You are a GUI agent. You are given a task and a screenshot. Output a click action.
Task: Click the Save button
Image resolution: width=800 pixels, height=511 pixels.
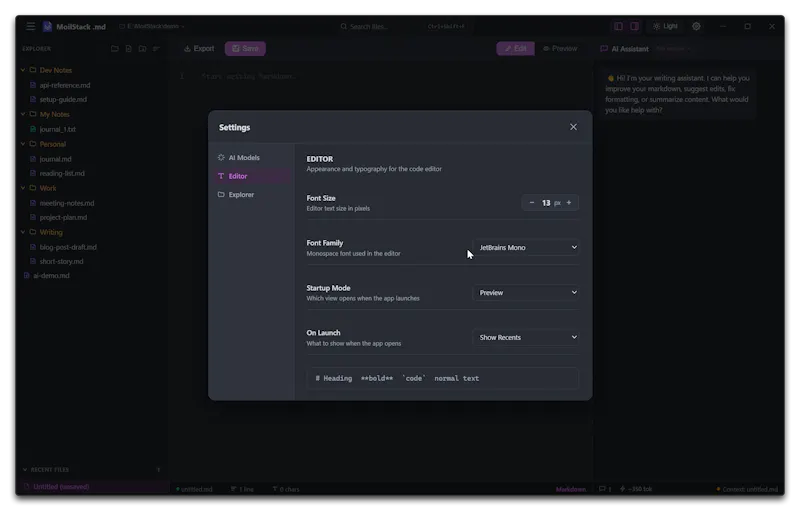point(245,48)
